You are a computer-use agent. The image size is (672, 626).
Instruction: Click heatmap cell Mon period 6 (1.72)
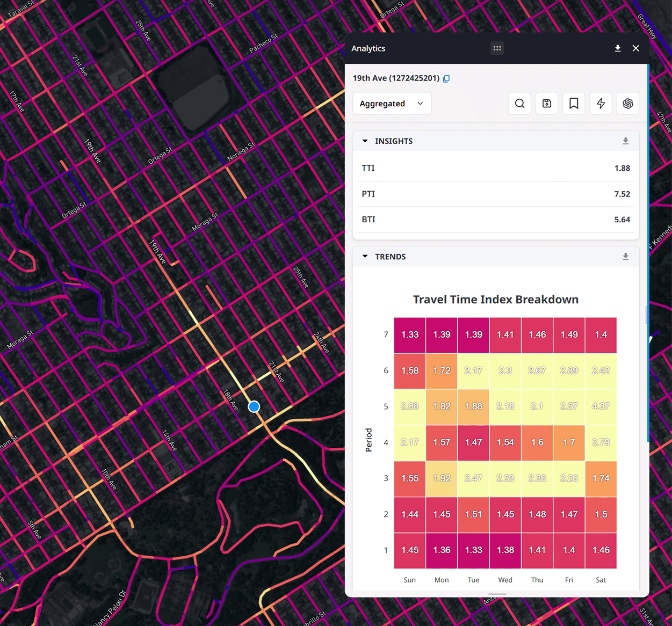point(442,370)
